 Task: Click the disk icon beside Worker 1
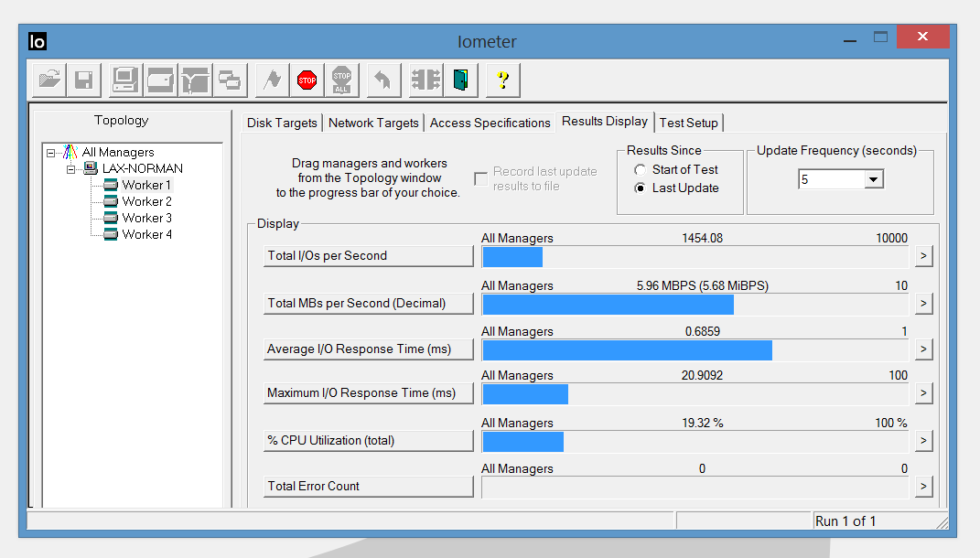pyautogui.click(x=111, y=185)
